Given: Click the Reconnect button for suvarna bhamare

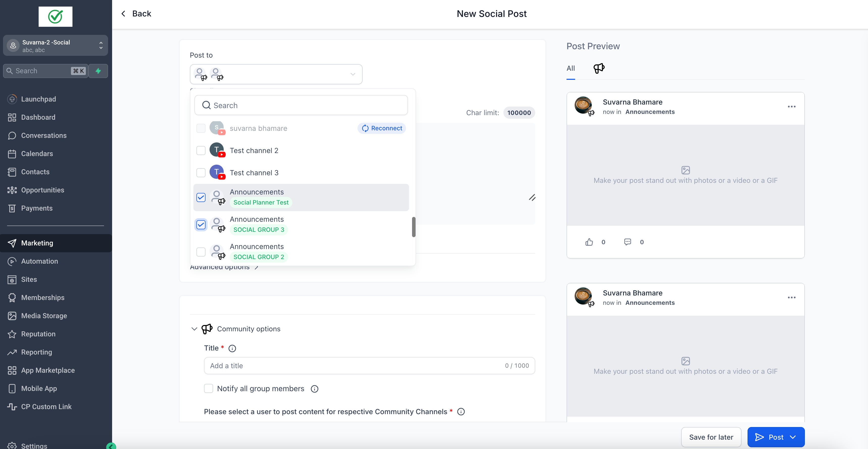Looking at the screenshot, I should tap(381, 129).
